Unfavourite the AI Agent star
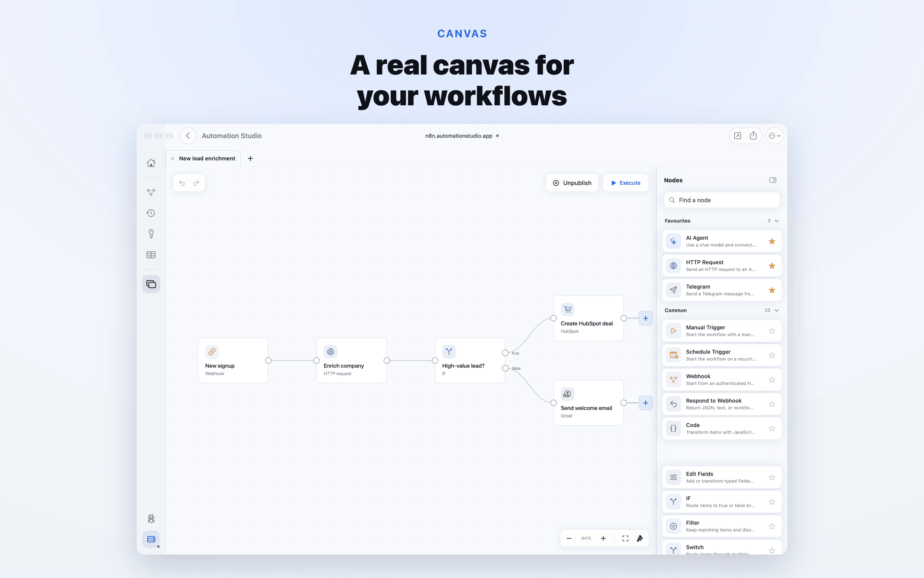Screen dimensions: 924x578 click(772, 241)
